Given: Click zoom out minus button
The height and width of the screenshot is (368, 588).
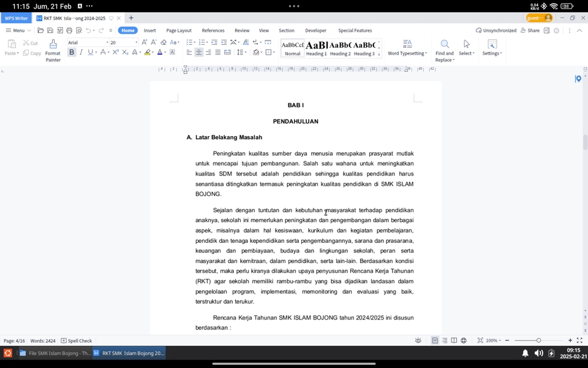Looking at the screenshot, I should [x=507, y=340].
